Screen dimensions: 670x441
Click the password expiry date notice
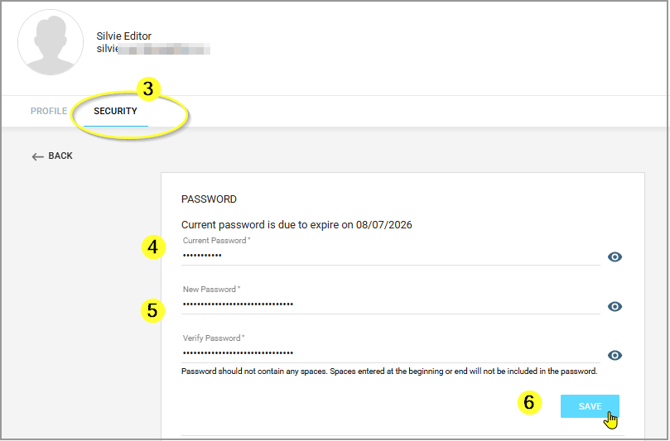pyautogui.click(x=297, y=225)
